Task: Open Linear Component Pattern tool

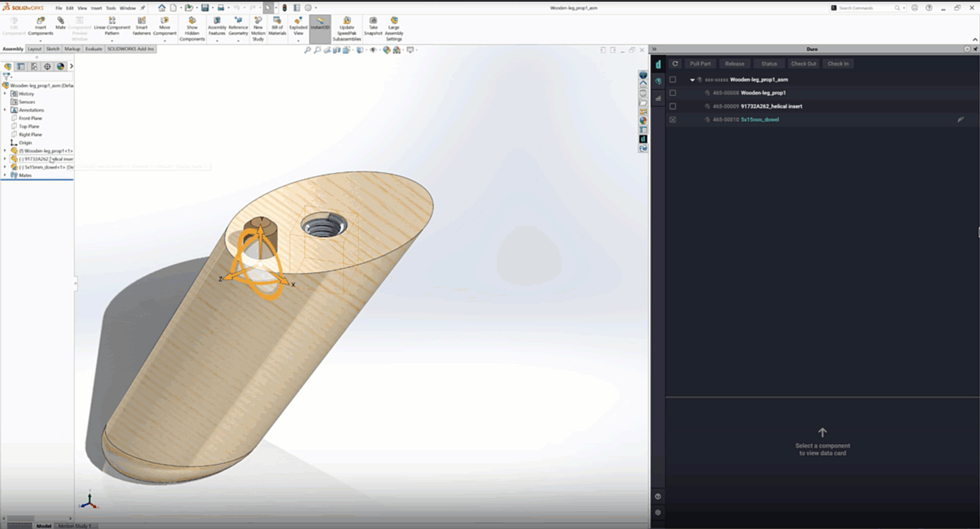Action: point(112,27)
